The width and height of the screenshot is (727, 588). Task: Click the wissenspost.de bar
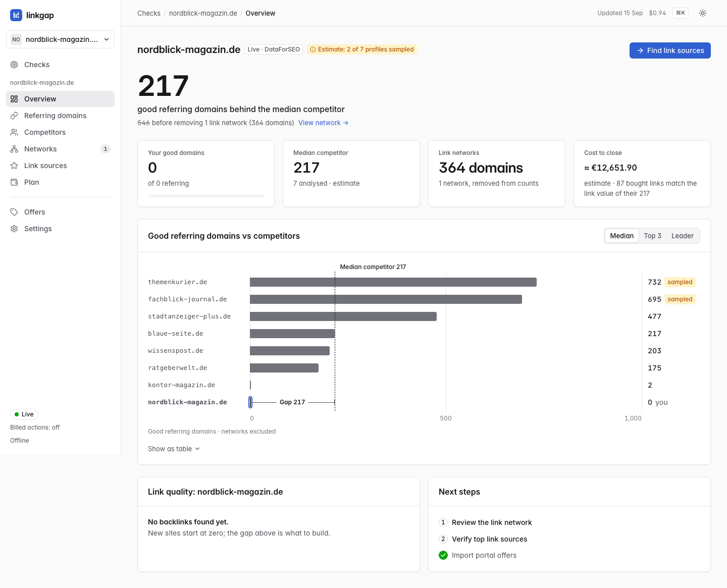coord(290,351)
